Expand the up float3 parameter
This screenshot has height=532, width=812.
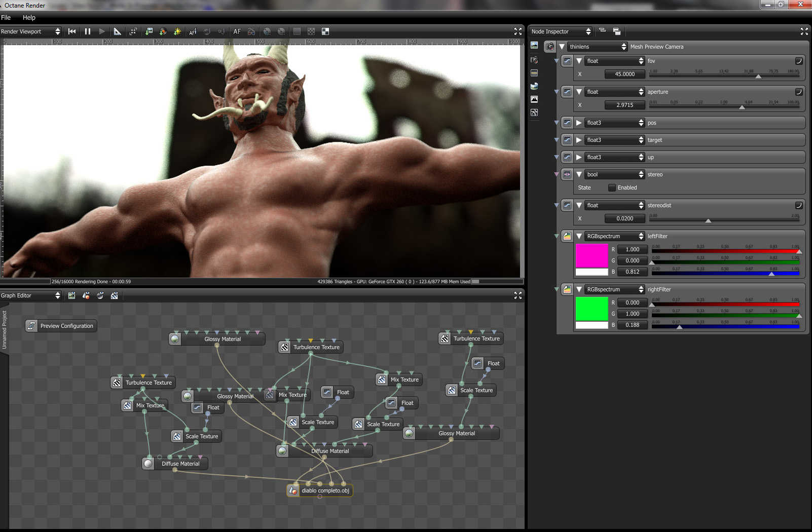[x=579, y=157]
